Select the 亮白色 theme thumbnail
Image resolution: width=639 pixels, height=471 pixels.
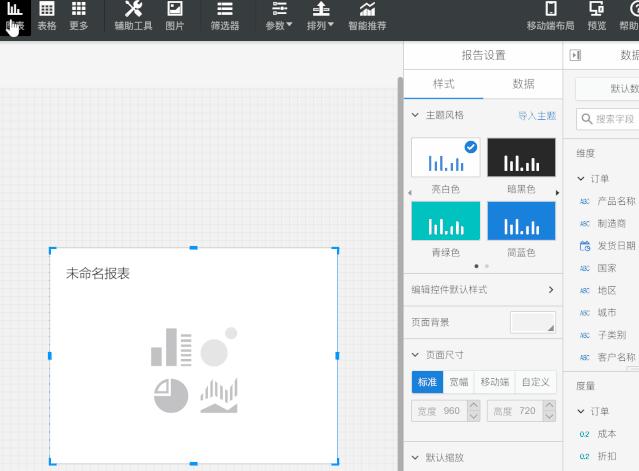point(445,157)
